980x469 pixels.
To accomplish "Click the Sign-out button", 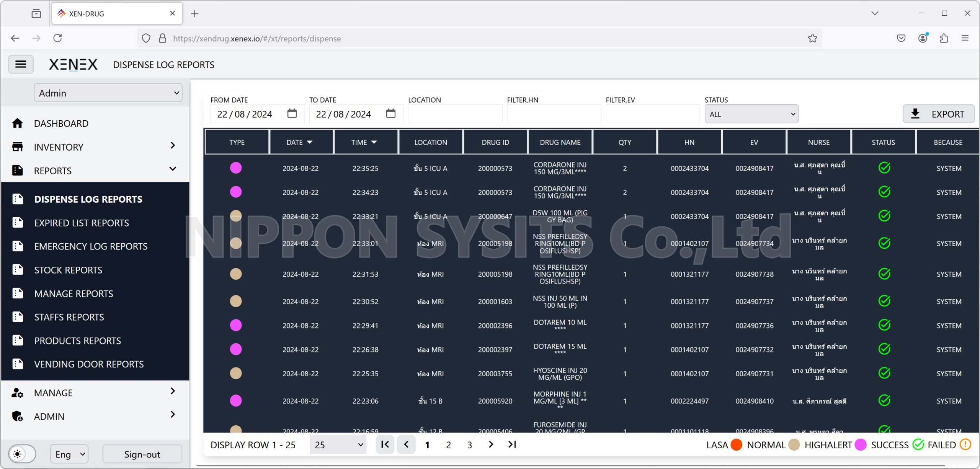I will [x=142, y=454].
